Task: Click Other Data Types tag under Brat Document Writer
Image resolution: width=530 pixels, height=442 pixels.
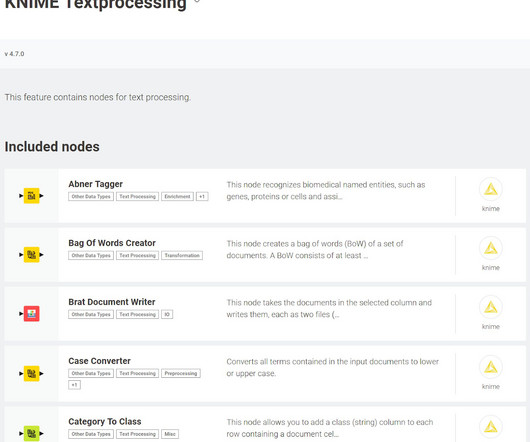Action: (x=91, y=314)
